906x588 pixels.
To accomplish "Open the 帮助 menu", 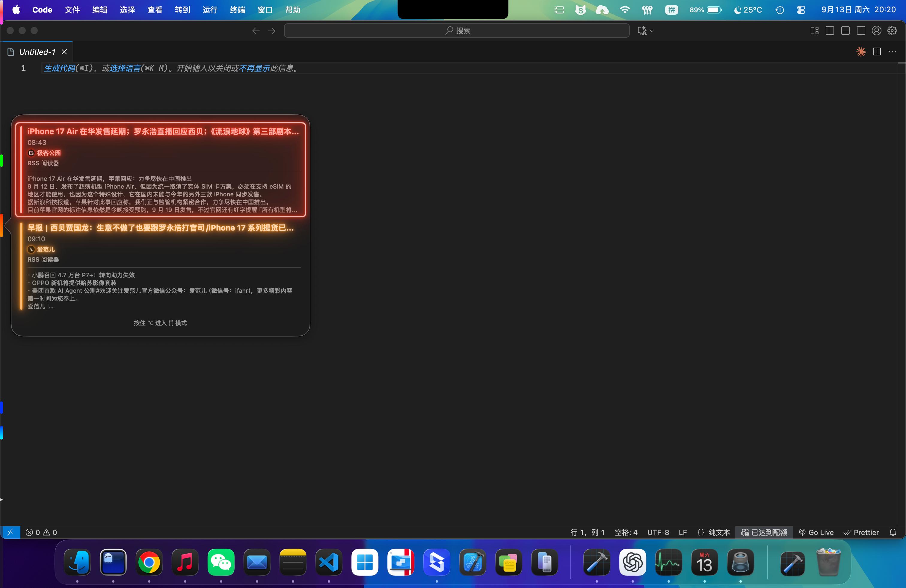I will tap(293, 10).
